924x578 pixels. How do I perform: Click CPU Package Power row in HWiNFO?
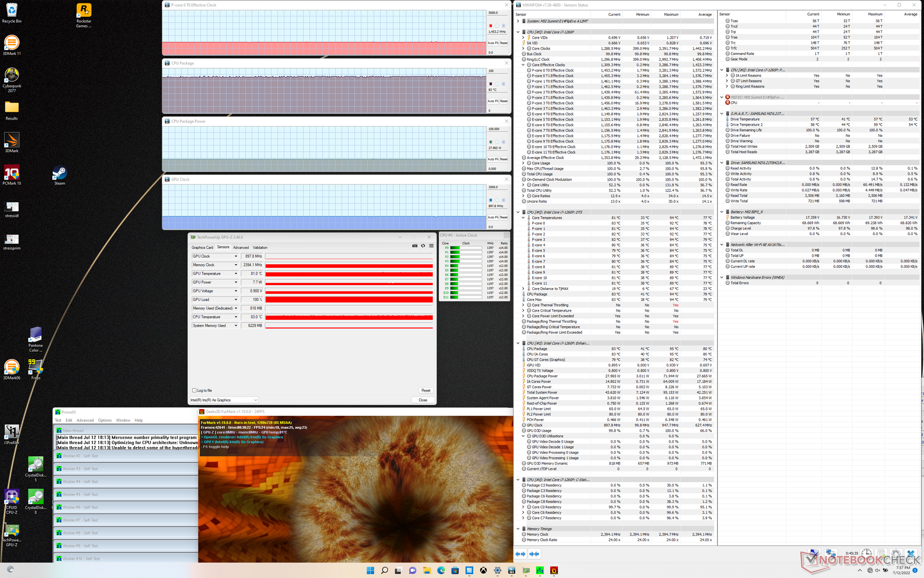click(615, 376)
